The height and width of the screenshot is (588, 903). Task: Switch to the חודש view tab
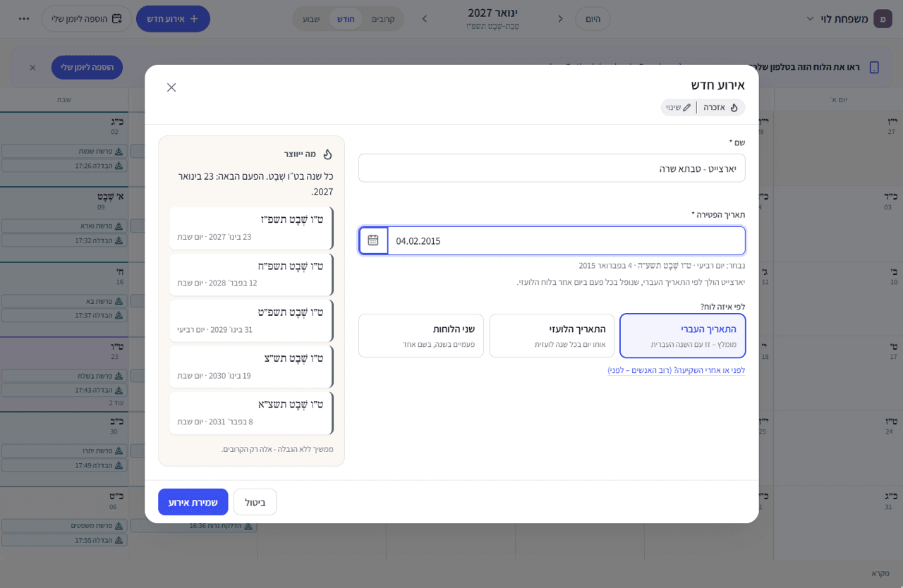[x=346, y=18]
